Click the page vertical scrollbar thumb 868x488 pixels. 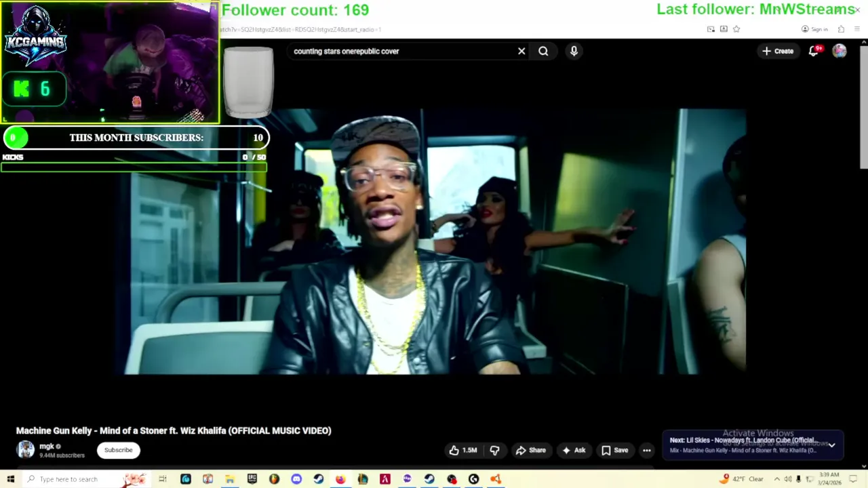864,108
